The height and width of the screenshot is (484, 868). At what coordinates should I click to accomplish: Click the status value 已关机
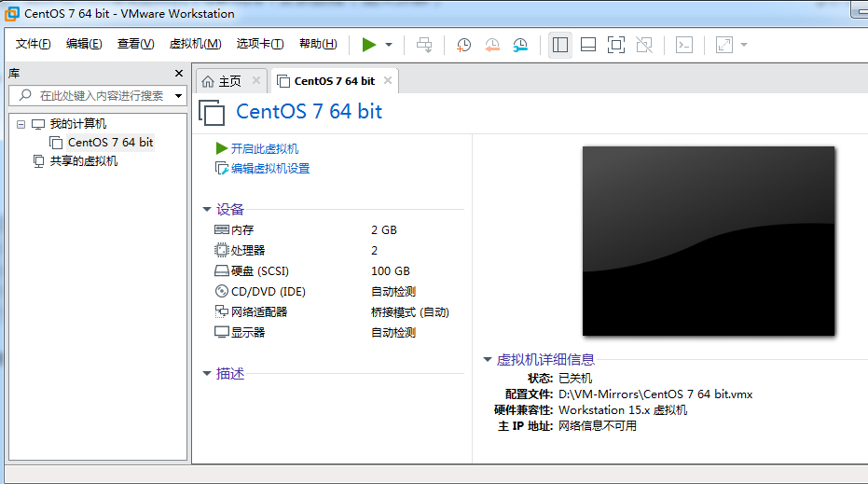pos(575,379)
